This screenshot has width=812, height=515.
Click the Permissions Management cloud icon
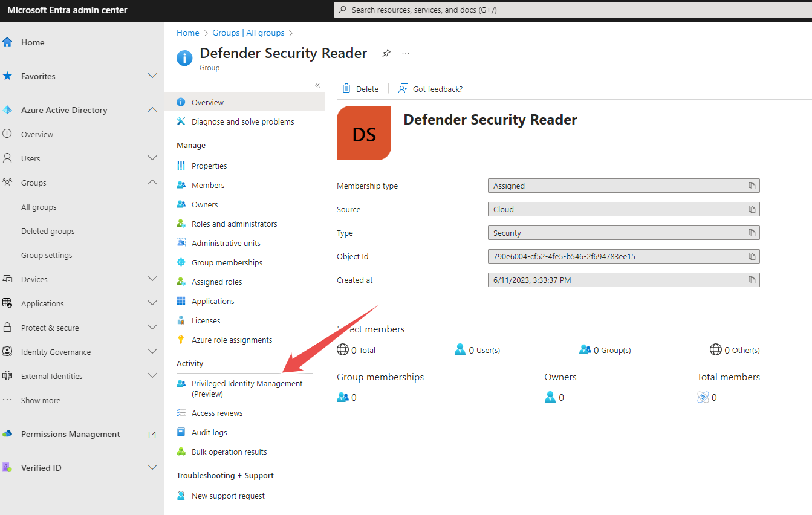[x=7, y=434]
